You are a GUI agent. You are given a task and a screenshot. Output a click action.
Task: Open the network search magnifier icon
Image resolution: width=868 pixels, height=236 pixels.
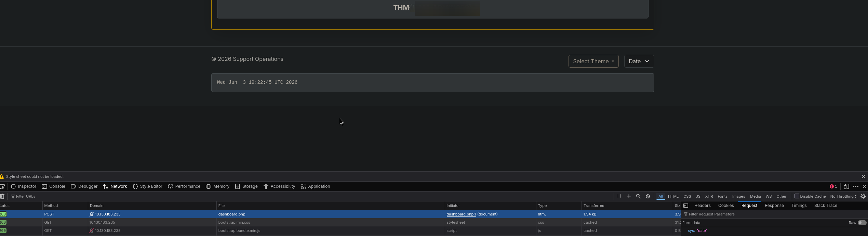click(638, 196)
